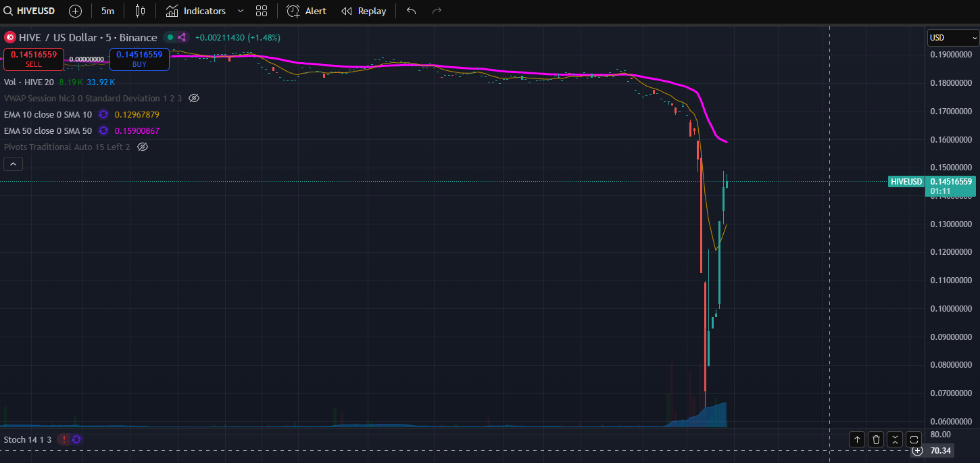Delete the Stoch pane
This screenshot has height=463, width=980.
(x=876, y=440)
